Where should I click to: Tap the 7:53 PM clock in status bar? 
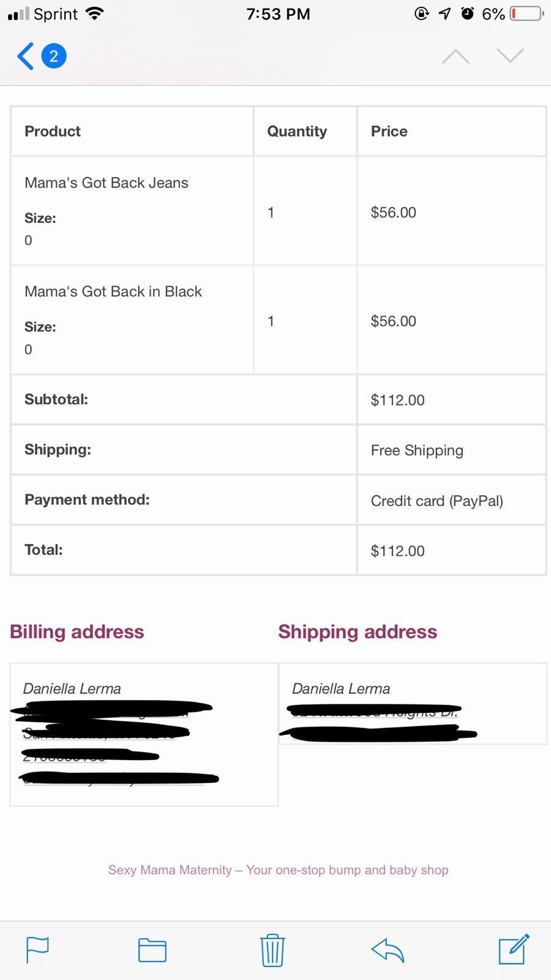click(x=278, y=13)
